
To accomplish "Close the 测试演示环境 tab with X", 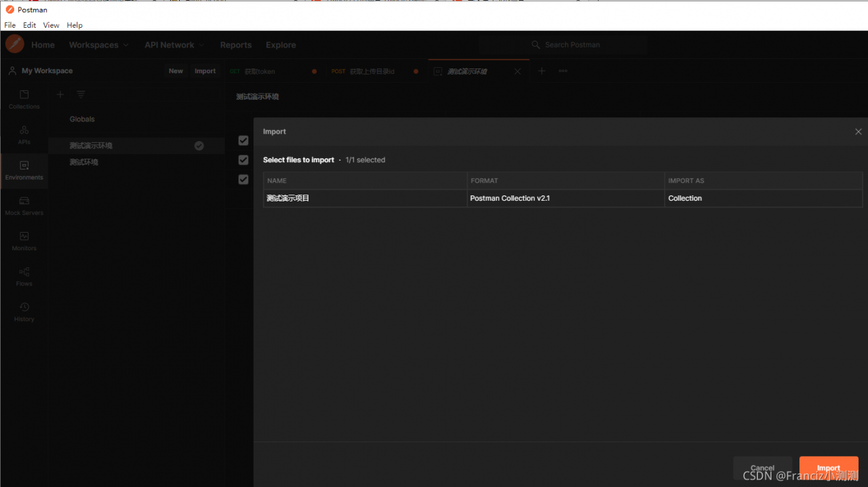I will pos(517,71).
